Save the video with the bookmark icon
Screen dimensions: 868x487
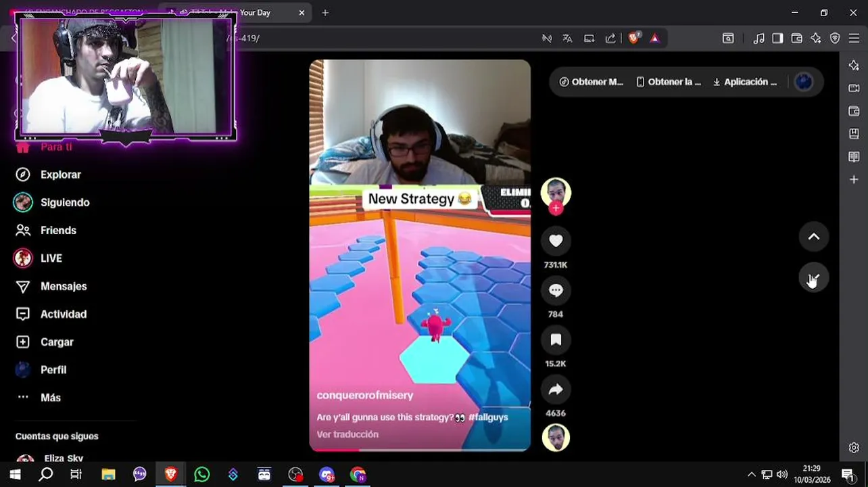(556, 340)
